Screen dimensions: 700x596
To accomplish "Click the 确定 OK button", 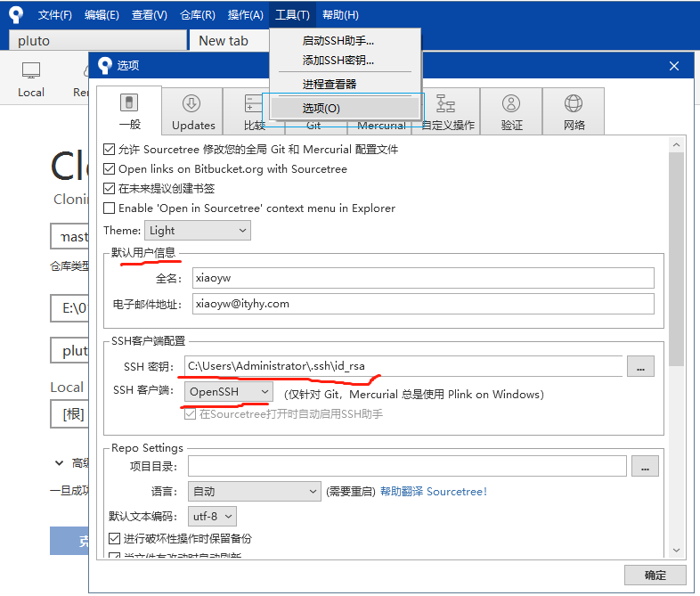I will coord(655,575).
